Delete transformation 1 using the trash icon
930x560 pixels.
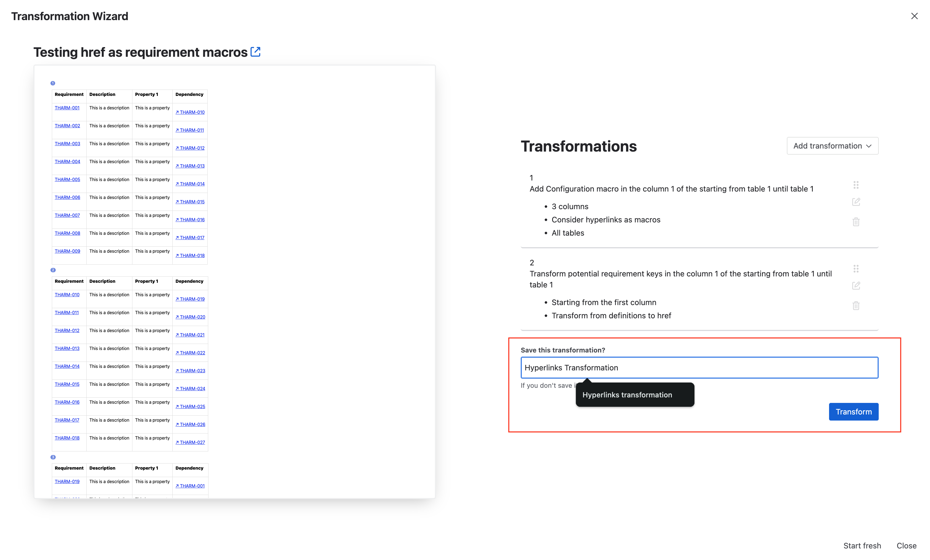(856, 222)
